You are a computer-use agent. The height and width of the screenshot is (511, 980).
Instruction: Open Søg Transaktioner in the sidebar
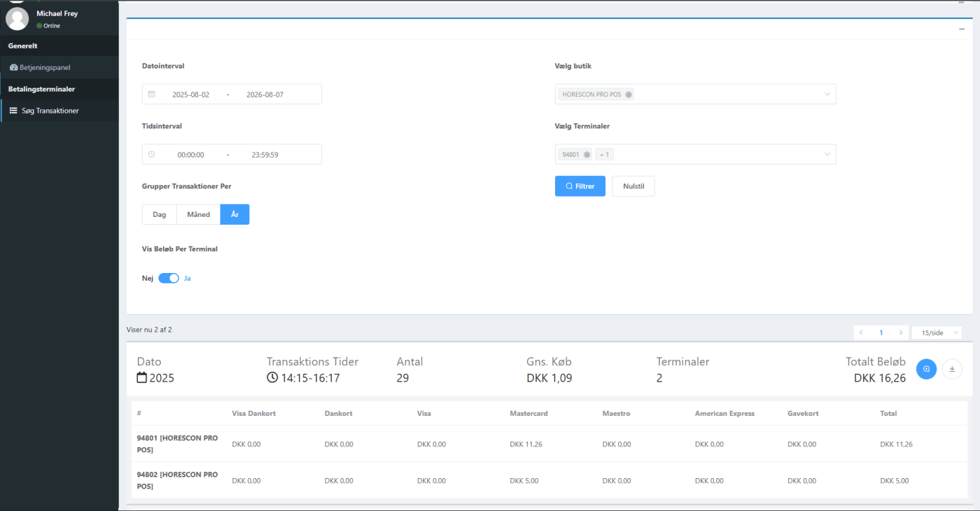tap(59, 111)
